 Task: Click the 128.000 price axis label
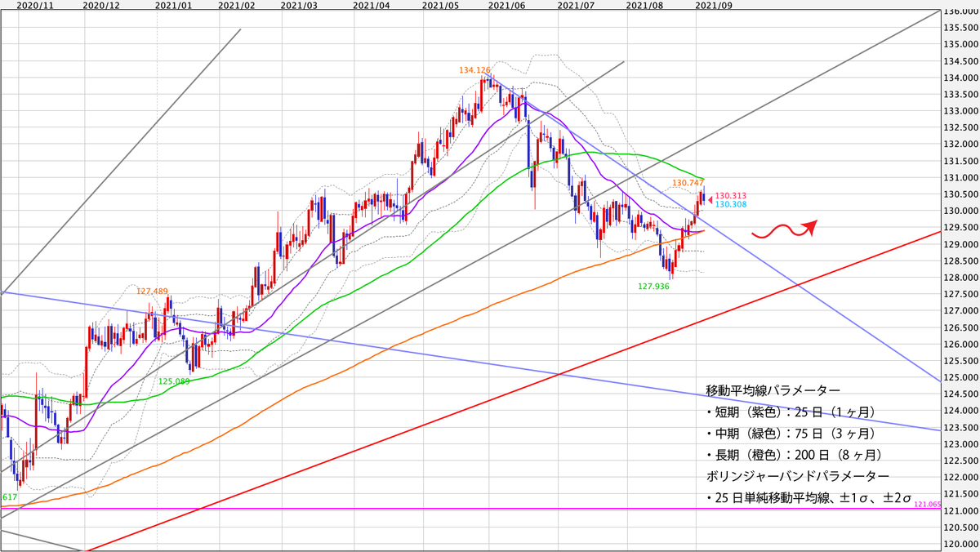[x=962, y=278]
